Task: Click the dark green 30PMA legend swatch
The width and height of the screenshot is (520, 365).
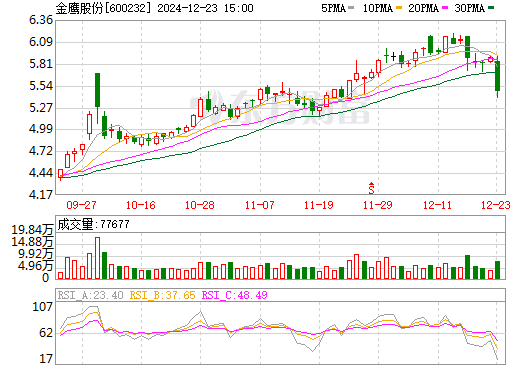Action: tap(491, 7)
